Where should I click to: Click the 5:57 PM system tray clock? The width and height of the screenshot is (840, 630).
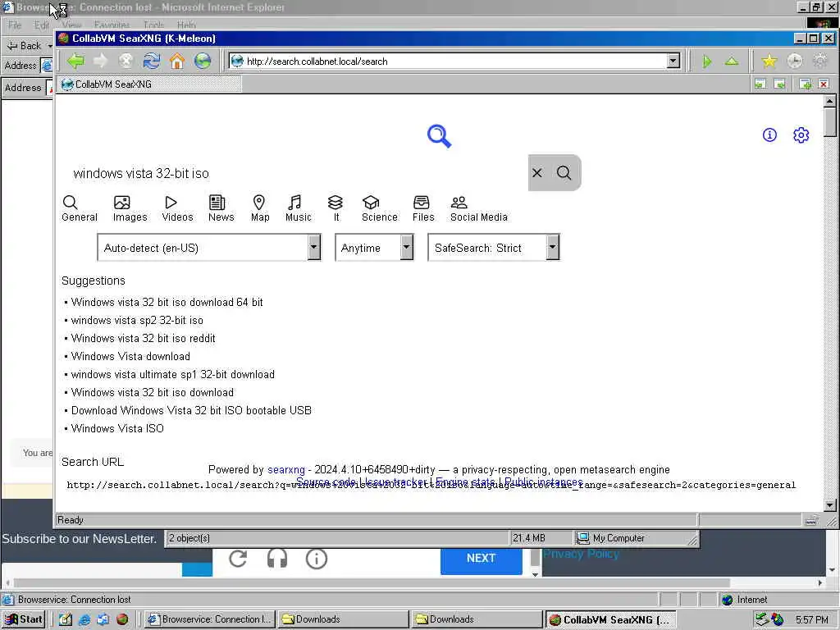pyautogui.click(x=811, y=620)
